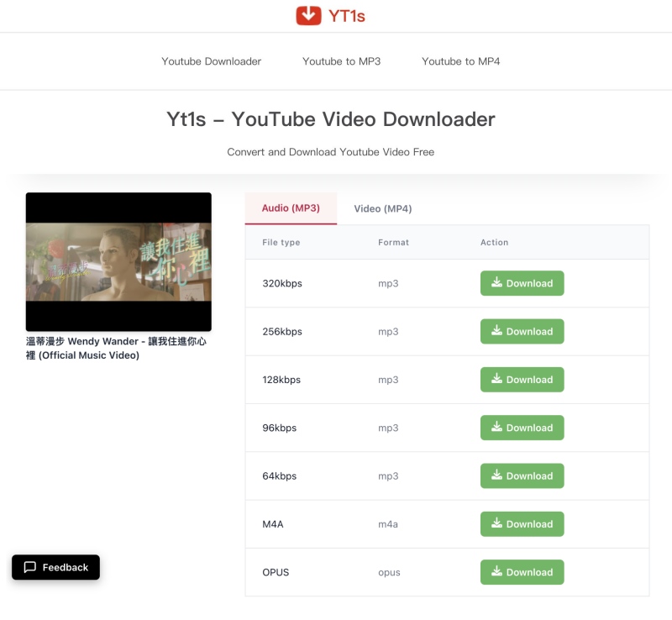
Task: Switch to the Audio (MP3) tab
Action: click(291, 208)
